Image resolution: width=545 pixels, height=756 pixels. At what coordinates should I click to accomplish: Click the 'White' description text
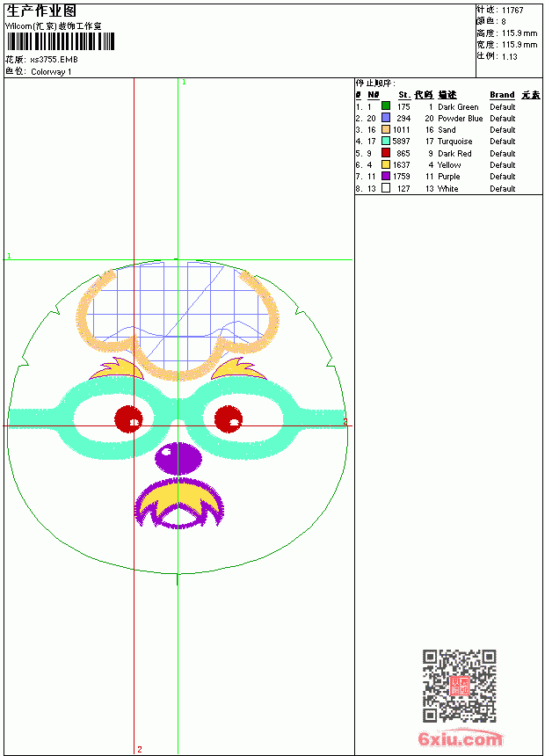[447, 188]
